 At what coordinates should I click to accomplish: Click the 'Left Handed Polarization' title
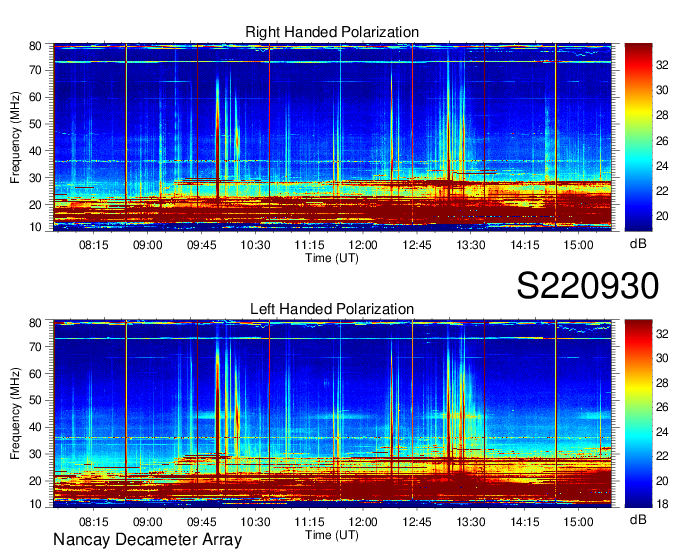(332, 309)
